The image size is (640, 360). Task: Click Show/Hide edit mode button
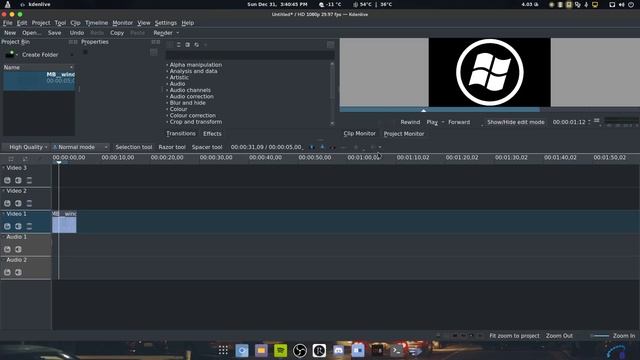(516, 122)
